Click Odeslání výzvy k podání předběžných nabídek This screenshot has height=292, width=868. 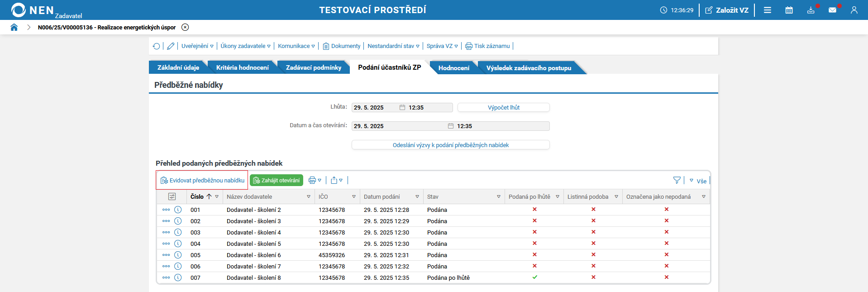450,145
